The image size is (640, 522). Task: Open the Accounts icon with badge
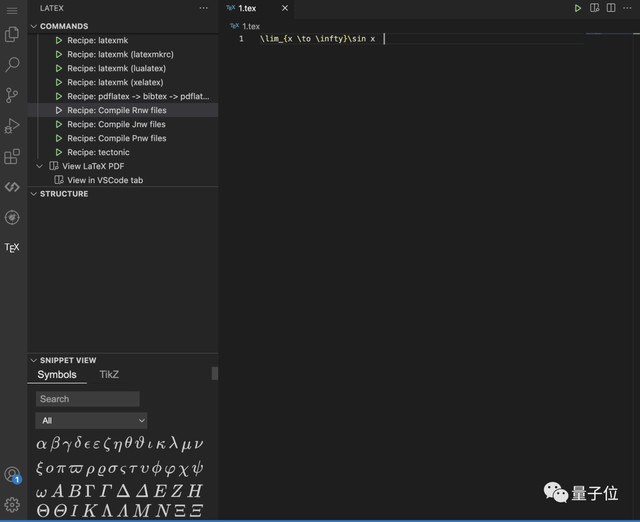pos(12,475)
